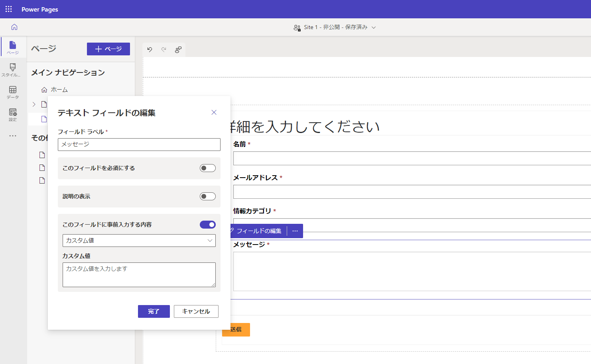Enable the このフィールドを必須にする toggle
Image resolution: width=591 pixels, height=364 pixels.
pos(207,168)
